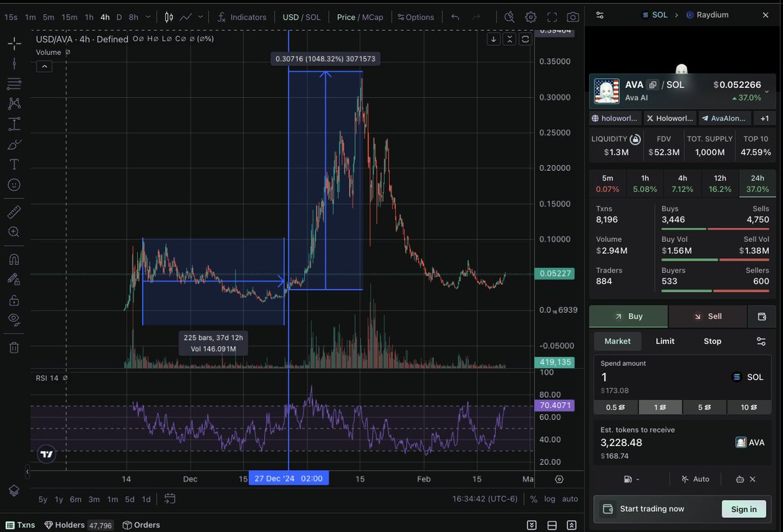Click the Sign in button

coord(744,509)
